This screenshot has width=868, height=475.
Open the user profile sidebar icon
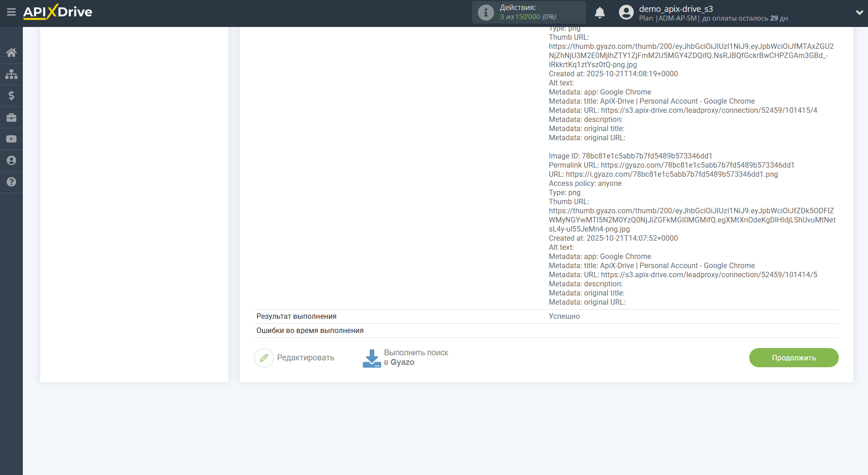click(x=11, y=160)
